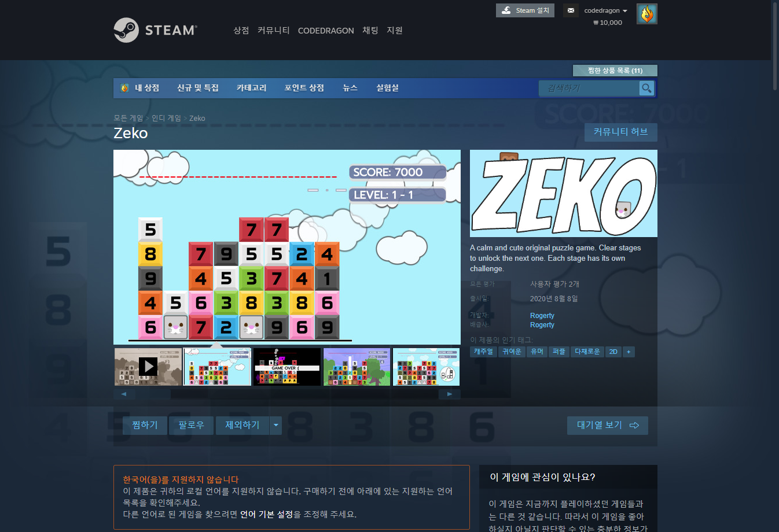Click the right arrow of thumbnail slider

tap(450, 394)
